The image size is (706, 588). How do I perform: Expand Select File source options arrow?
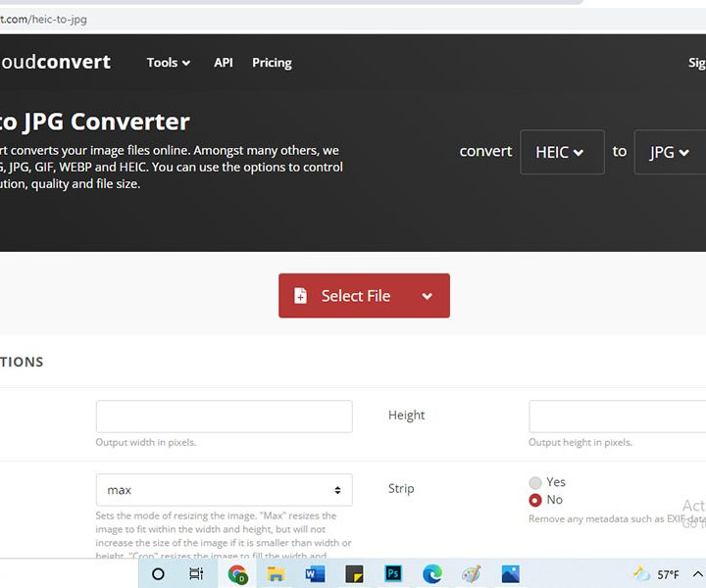pos(427,296)
